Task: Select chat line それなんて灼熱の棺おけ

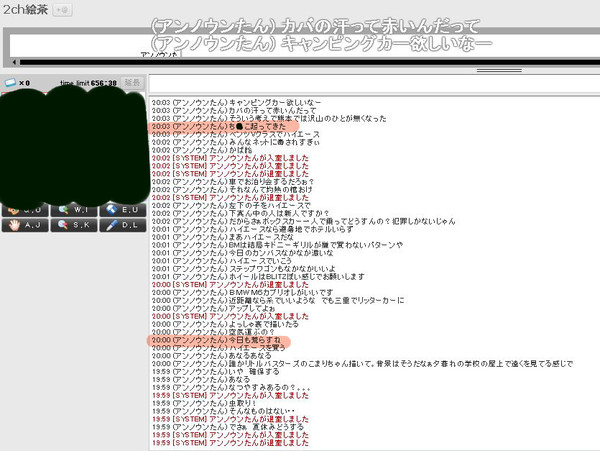Action: tap(232, 190)
